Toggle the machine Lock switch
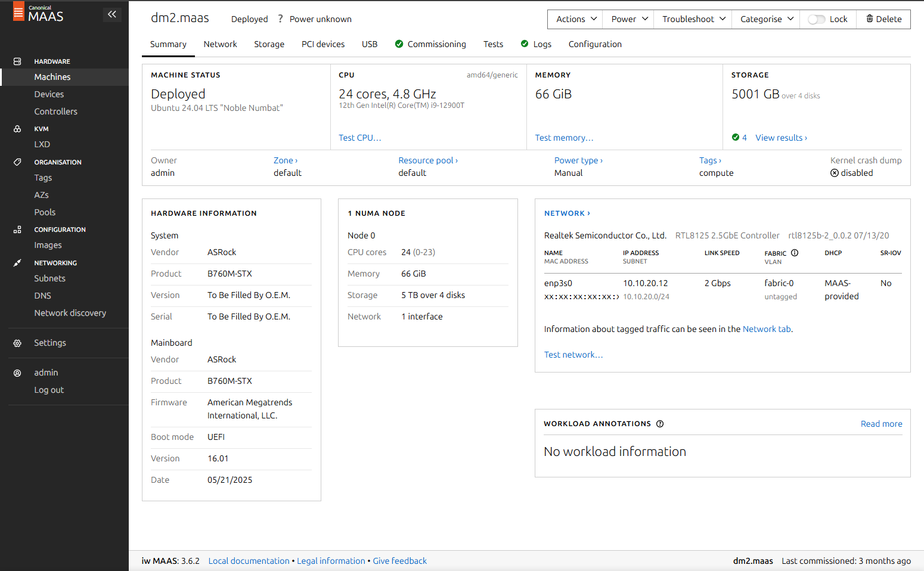Screen dimensions: 924x571 click(816, 20)
